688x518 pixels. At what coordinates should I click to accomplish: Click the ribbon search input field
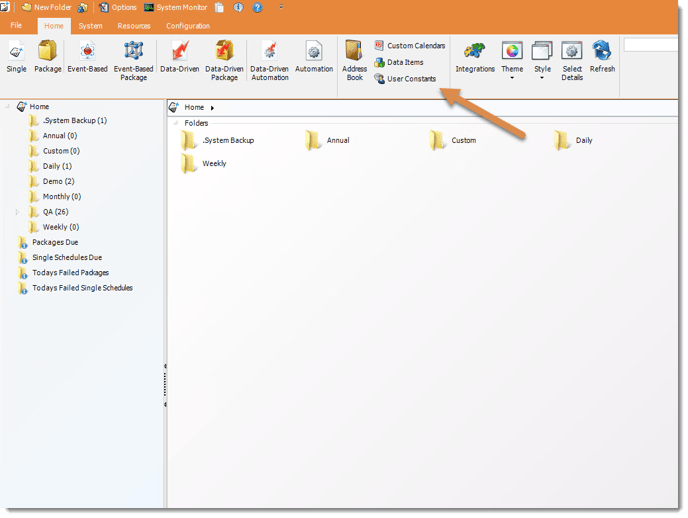[x=651, y=45]
